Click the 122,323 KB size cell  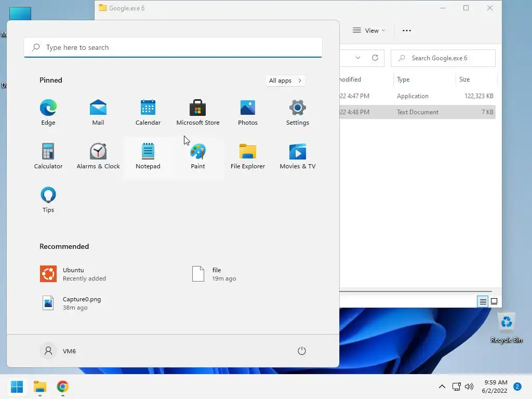[478, 96]
